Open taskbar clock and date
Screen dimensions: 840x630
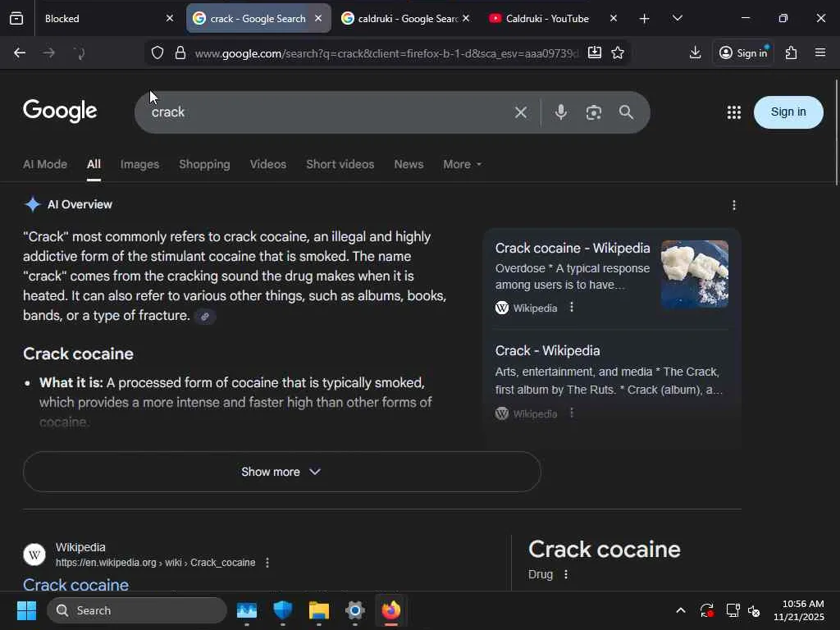point(799,610)
